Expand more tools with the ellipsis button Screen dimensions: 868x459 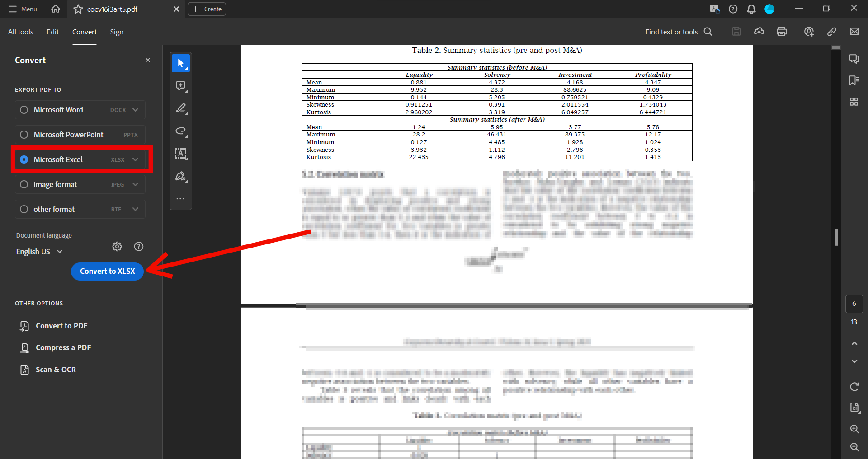180,198
